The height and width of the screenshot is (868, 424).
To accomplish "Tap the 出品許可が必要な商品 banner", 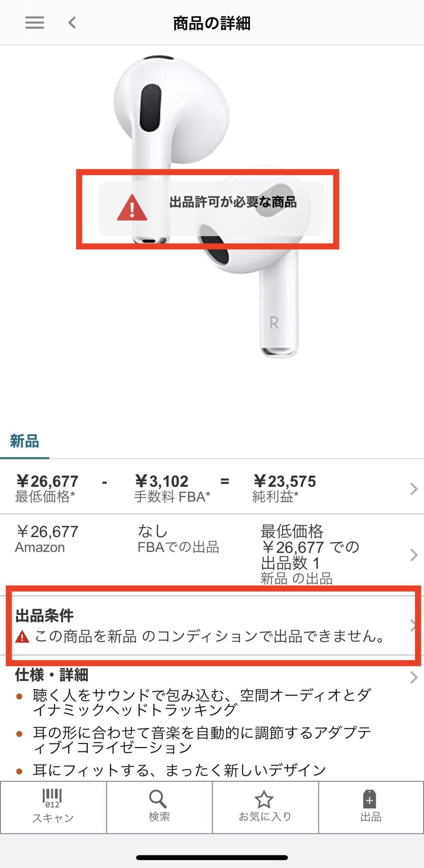I will [212, 208].
